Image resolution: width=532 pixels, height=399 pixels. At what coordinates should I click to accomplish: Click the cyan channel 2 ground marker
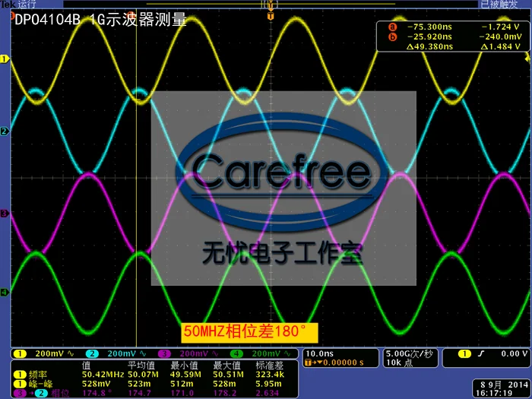coord(5,131)
